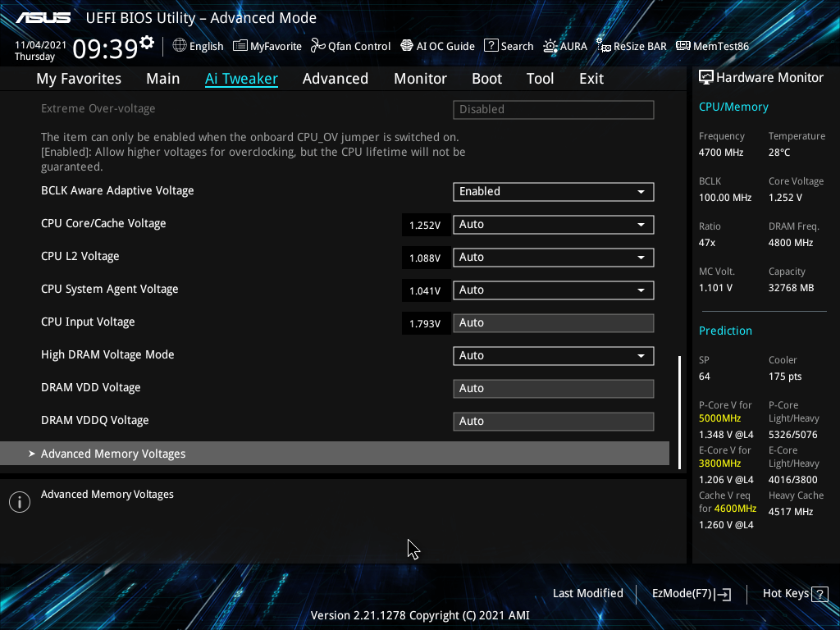
Task: Click the English language globe icon
Action: tap(180, 46)
